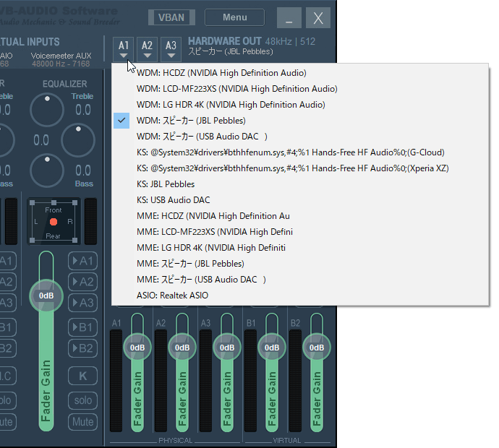This screenshot has height=448, width=499.
Task: Mute the Voicemeeter AUX strip
Action: tap(82, 422)
